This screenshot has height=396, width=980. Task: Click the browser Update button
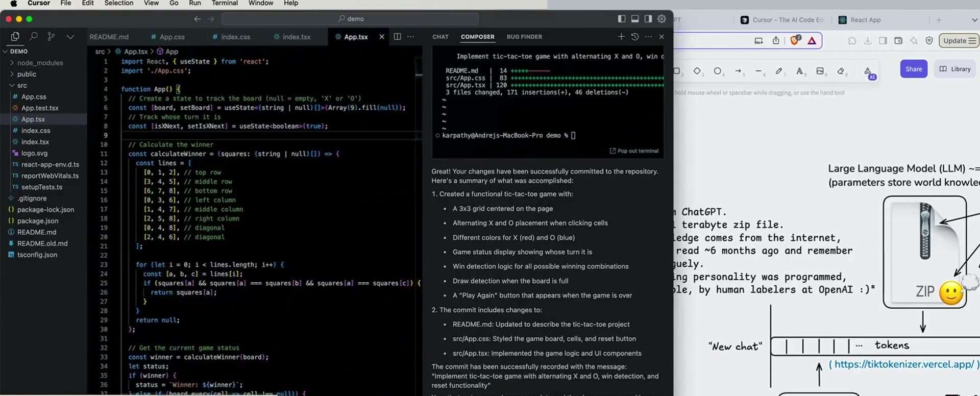point(959,40)
